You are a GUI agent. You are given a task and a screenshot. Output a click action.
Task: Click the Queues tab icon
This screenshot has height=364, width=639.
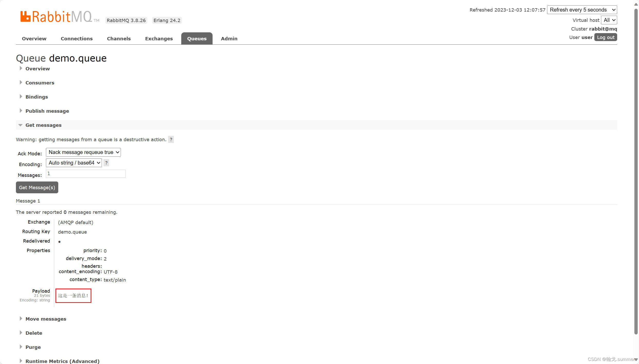pyautogui.click(x=197, y=38)
